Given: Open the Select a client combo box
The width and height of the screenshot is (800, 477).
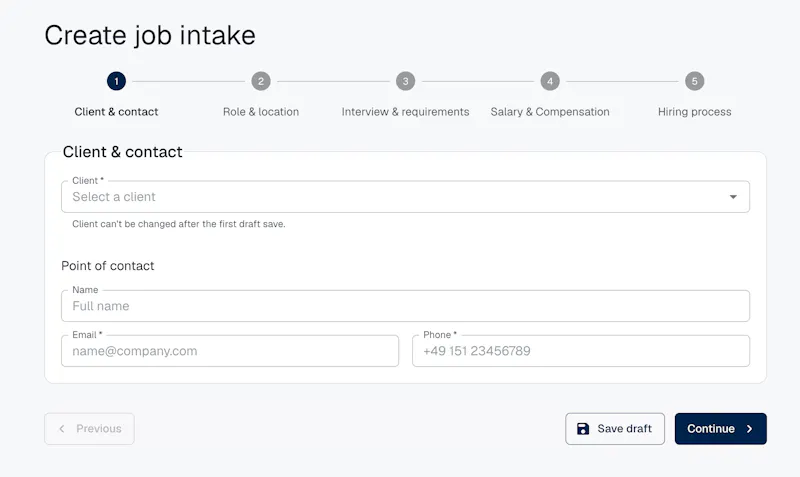Looking at the screenshot, I should click(x=406, y=197).
